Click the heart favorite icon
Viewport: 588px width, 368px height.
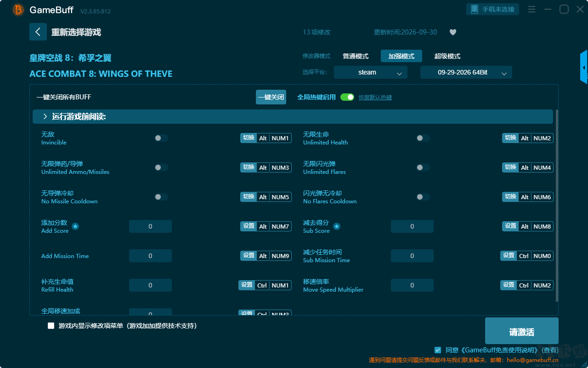tap(452, 32)
